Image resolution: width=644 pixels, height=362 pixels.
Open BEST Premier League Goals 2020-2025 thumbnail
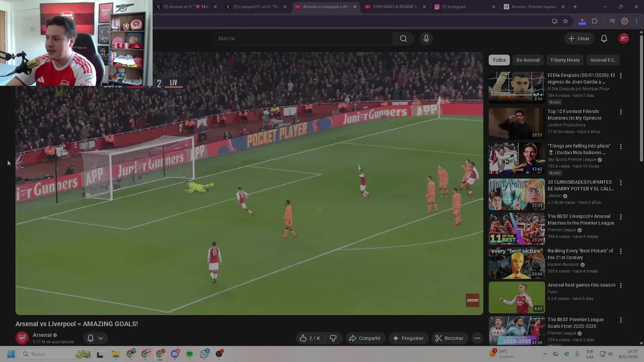click(x=517, y=331)
